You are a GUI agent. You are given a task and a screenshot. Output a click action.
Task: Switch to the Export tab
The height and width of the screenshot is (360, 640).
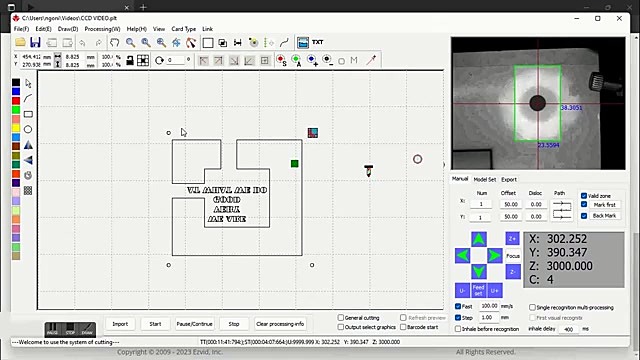click(509, 180)
